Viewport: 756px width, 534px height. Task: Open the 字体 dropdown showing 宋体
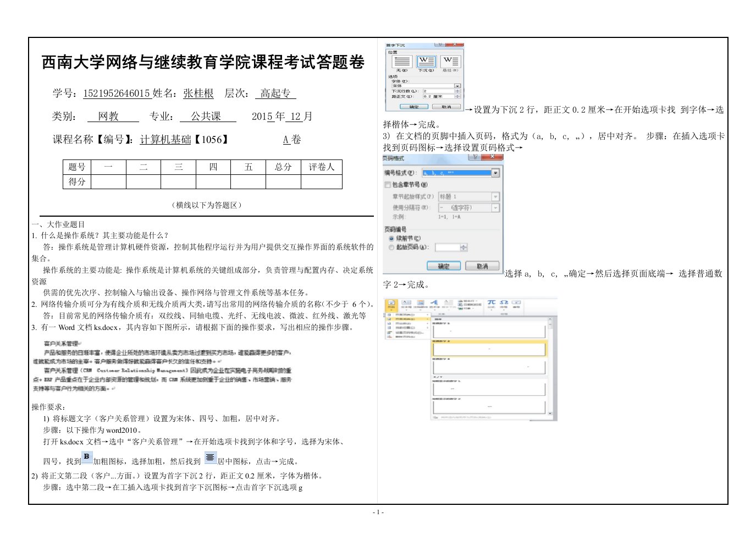coord(426,86)
